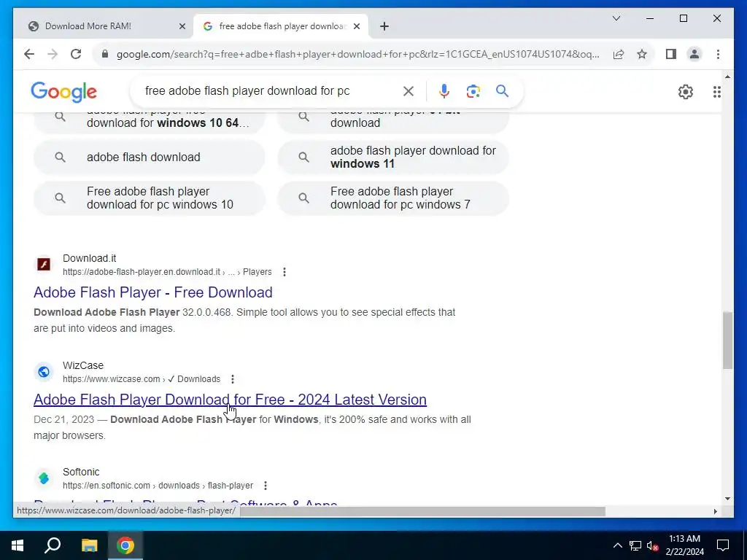The image size is (747, 560).
Task: Open Windows taskbar search
Action: click(x=53, y=545)
